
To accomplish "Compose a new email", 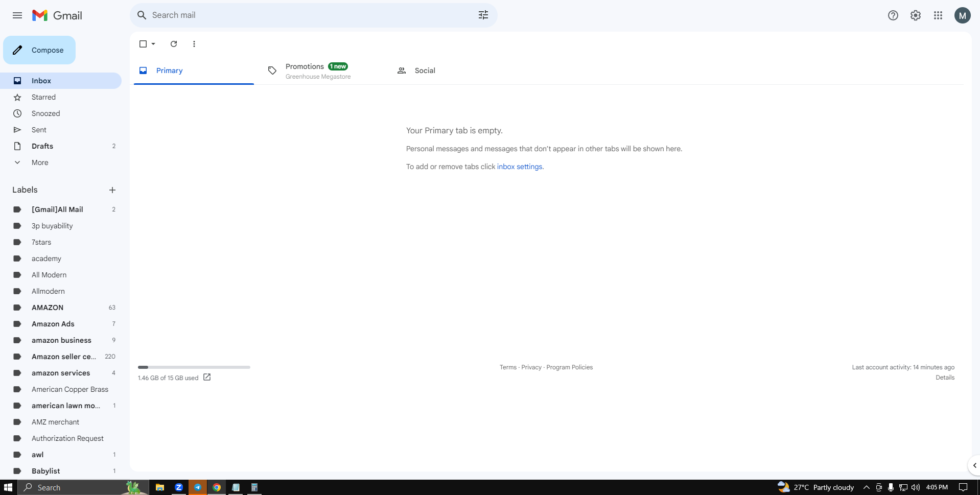I will tap(39, 50).
